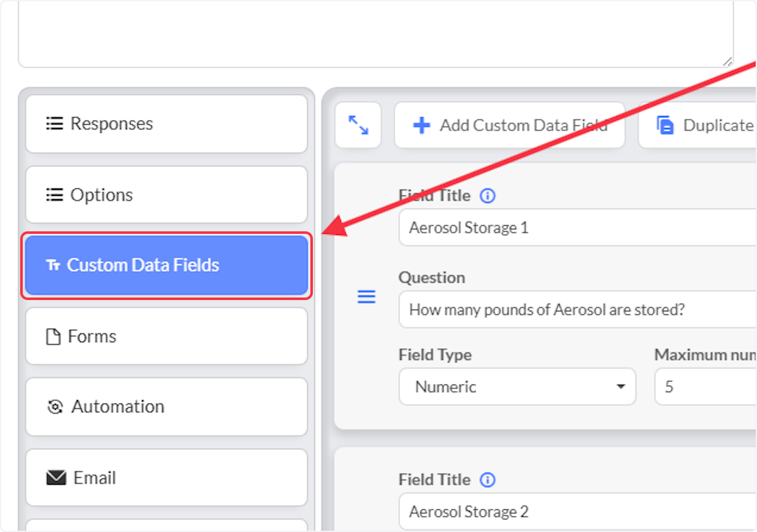Click the Question field about pounds of Aerosol
Screen dimensions: 757x532
coord(578,309)
